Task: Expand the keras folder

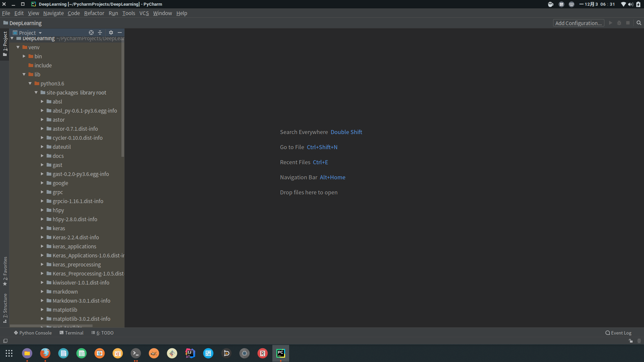Action: pos(42,228)
